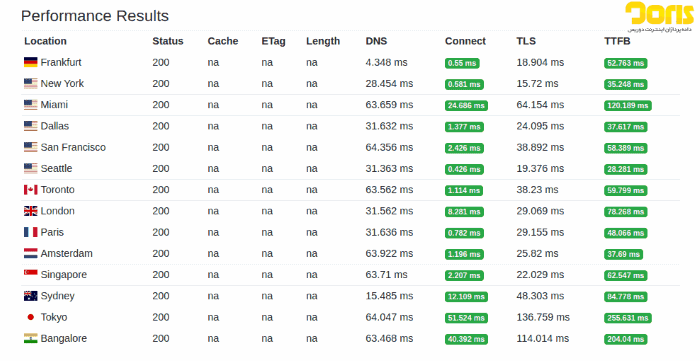
Task: Select the Connect column header
Action: click(x=465, y=41)
